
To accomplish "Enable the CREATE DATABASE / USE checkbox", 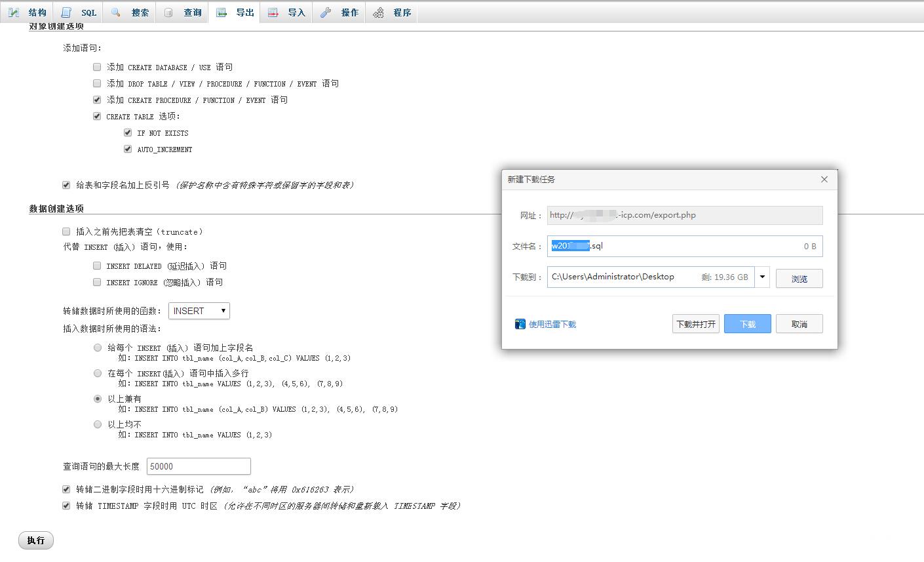I will click(97, 67).
